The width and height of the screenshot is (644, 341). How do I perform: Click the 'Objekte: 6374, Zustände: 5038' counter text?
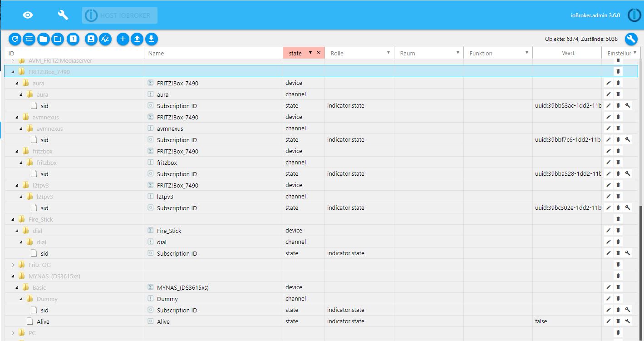(x=581, y=39)
